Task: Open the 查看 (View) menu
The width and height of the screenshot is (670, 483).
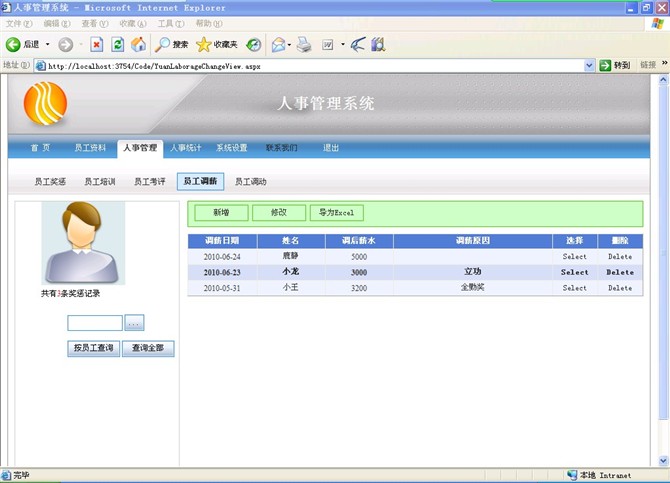Action: tap(95, 24)
